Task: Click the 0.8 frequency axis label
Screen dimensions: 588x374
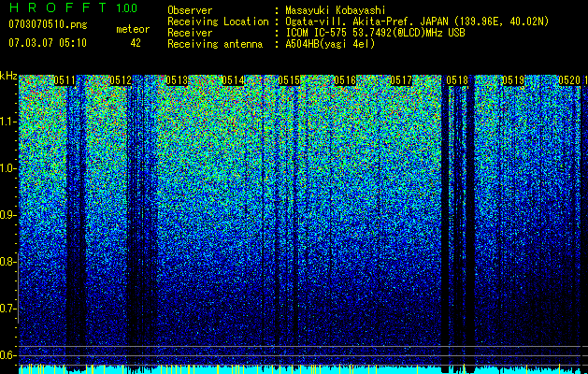Action: coord(7,262)
